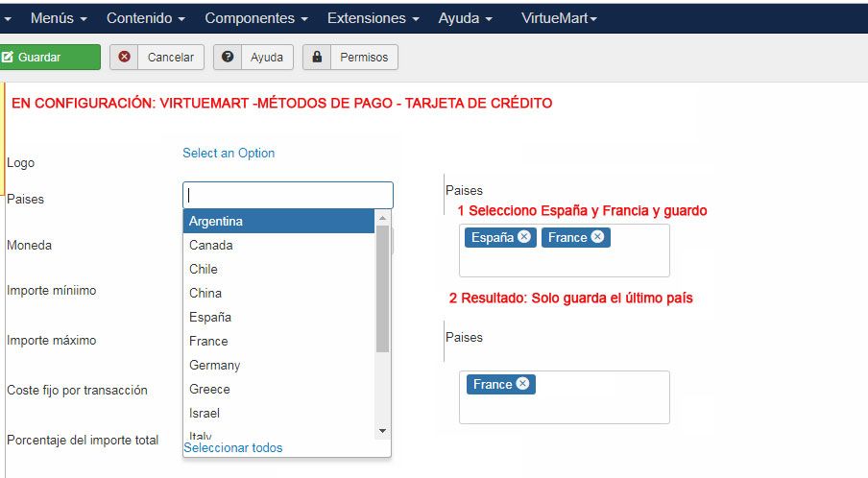Open the Contenido menu

click(x=146, y=18)
